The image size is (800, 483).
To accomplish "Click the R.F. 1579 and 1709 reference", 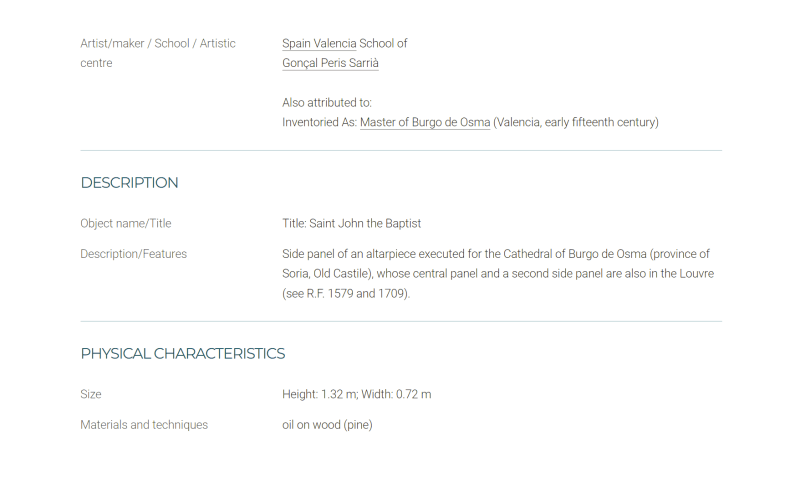I will (x=357, y=294).
